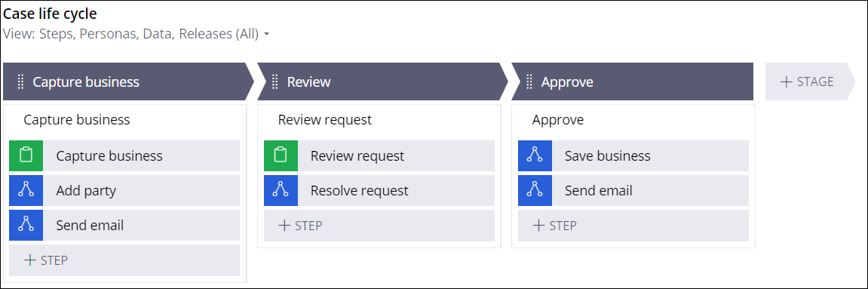
Task: Click the green clipboard icon for Review request
Action: 281,155
